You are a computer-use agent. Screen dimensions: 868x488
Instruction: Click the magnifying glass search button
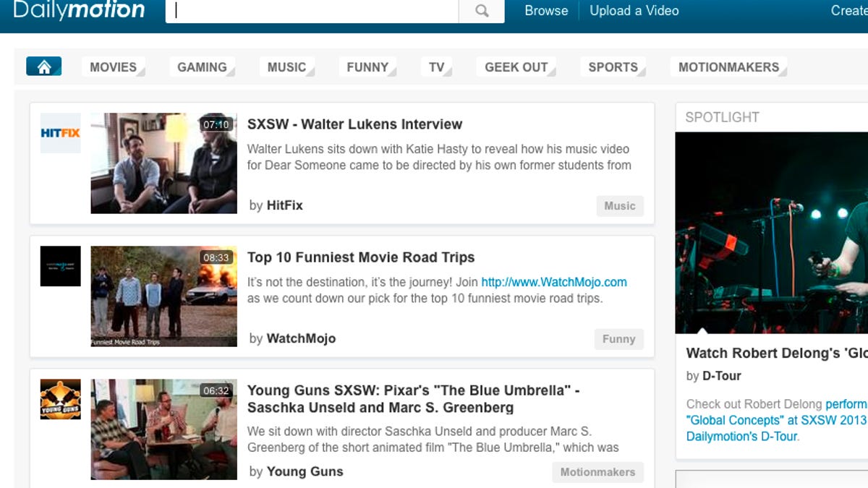pyautogui.click(x=482, y=11)
